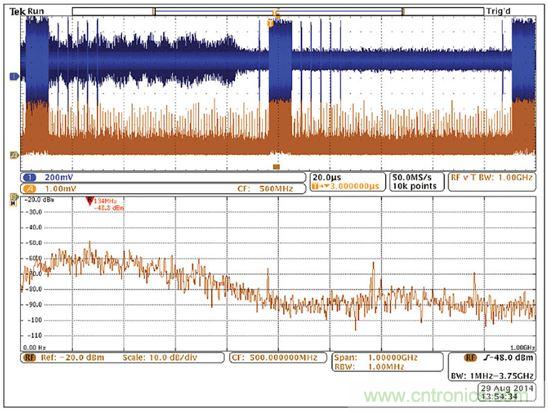Toggle the channel 1 200mV badge
Screen dimensions: 548x411
pos(30,178)
